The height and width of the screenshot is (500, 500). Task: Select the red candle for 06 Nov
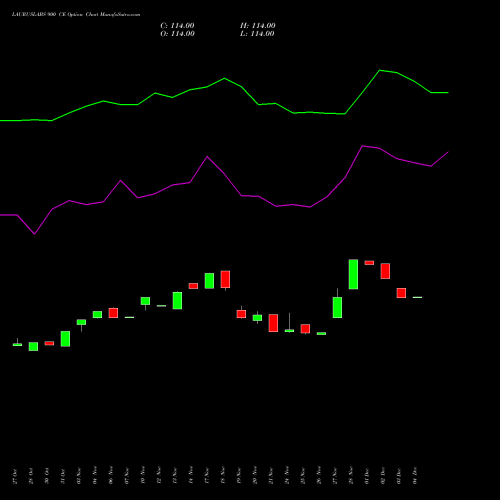tap(113, 313)
